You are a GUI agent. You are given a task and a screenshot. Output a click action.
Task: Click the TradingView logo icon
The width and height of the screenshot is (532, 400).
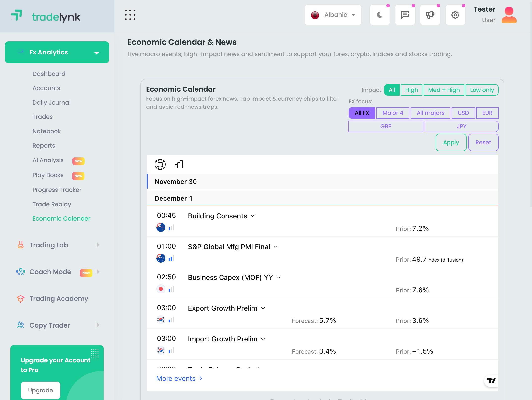[491, 380]
